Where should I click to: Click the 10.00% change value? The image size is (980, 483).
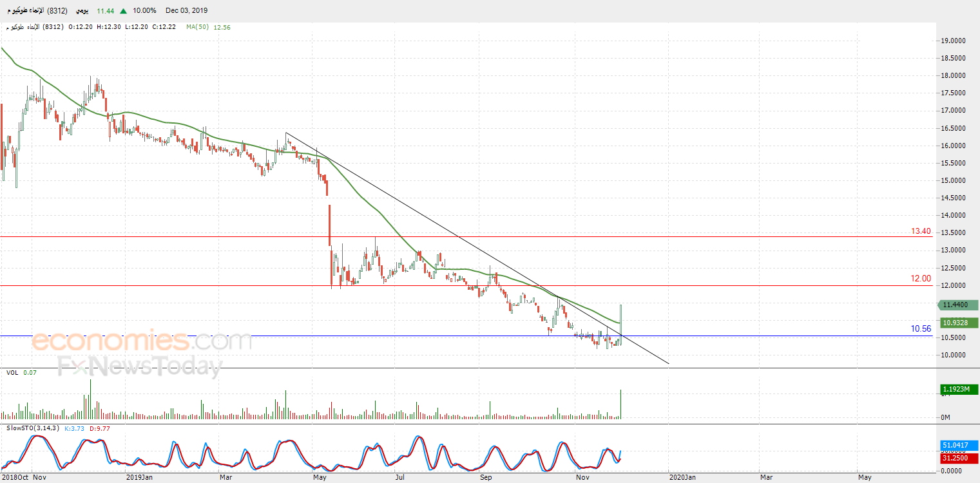coord(145,11)
